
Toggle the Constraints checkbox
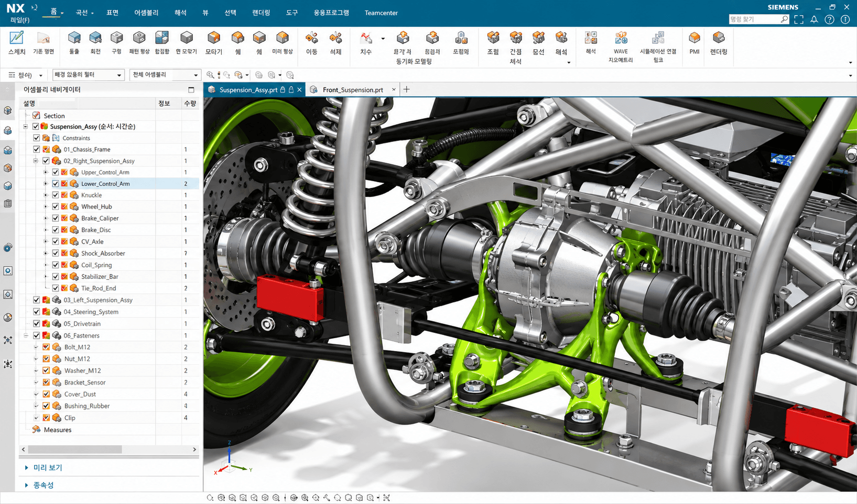pos(36,138)
